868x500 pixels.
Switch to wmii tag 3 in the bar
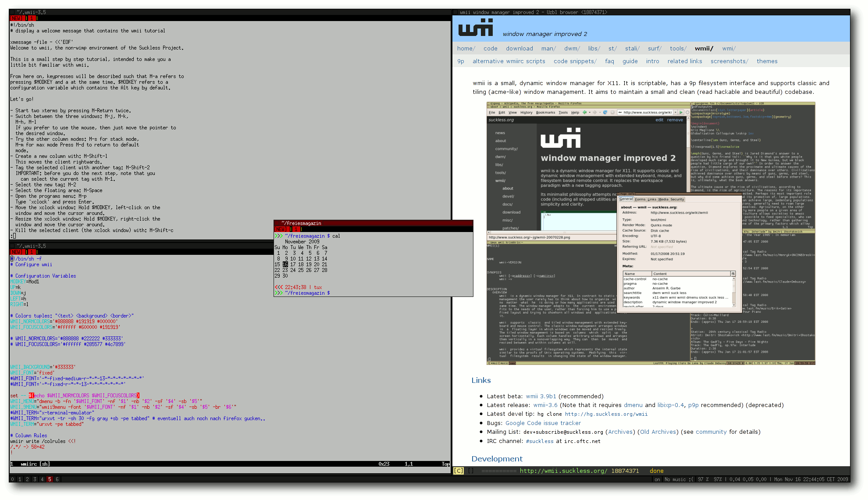point(35,479)
